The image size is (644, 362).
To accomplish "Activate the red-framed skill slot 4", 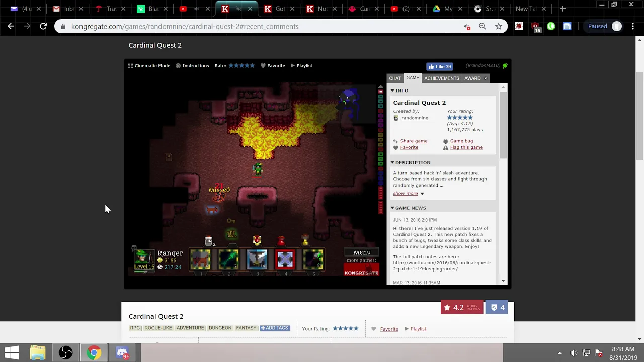I will [285, 259].
